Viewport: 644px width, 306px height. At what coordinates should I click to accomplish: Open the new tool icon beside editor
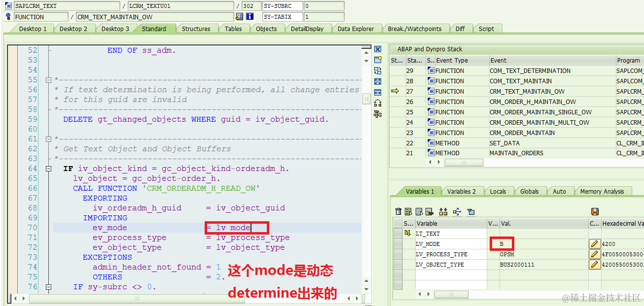[x=378, y=60]
